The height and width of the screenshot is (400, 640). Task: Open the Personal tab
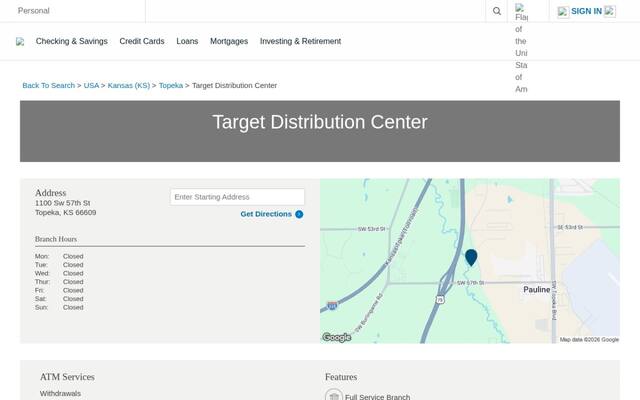coord(33,11)
